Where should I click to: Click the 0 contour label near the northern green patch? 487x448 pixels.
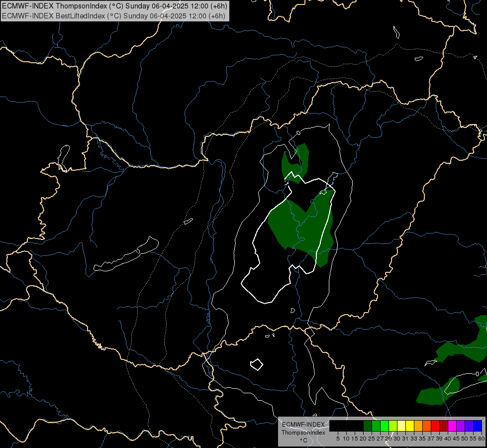tap(298, 133)
